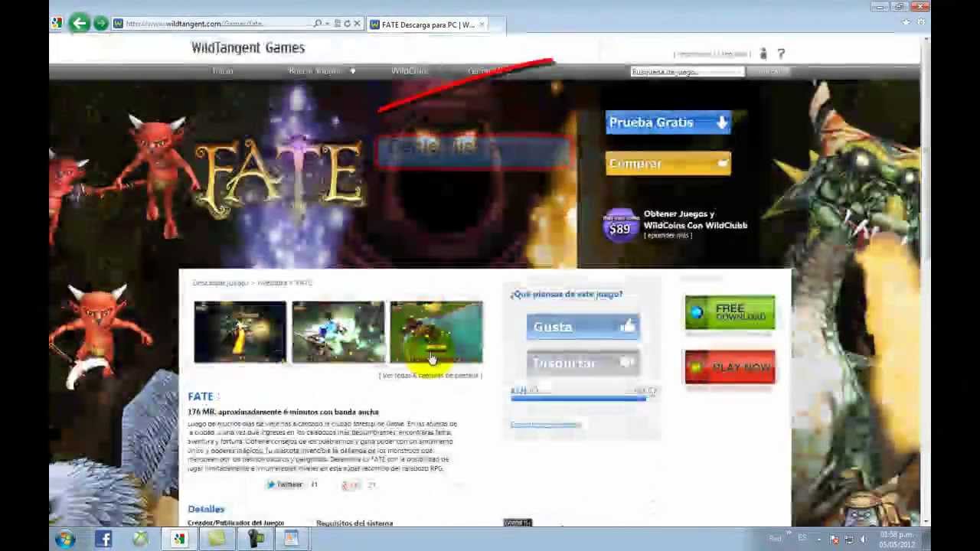Click the search magnifier icon in the address bar
The height and width of the screenshot is (551, 980).
(x=318, y=24)
